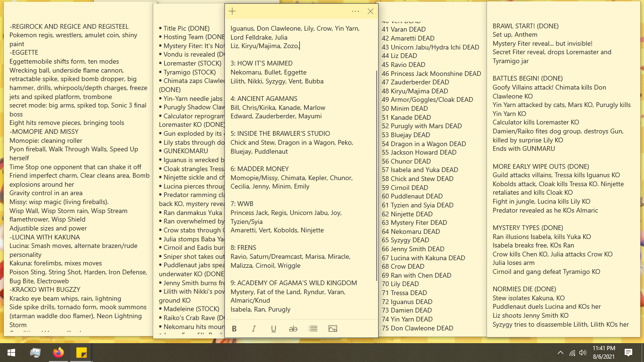Click '-KRACKO WITH BUGZZY' in left note
Screen dimensions: 644x362
pyautogui.click(x=45, y=289)
